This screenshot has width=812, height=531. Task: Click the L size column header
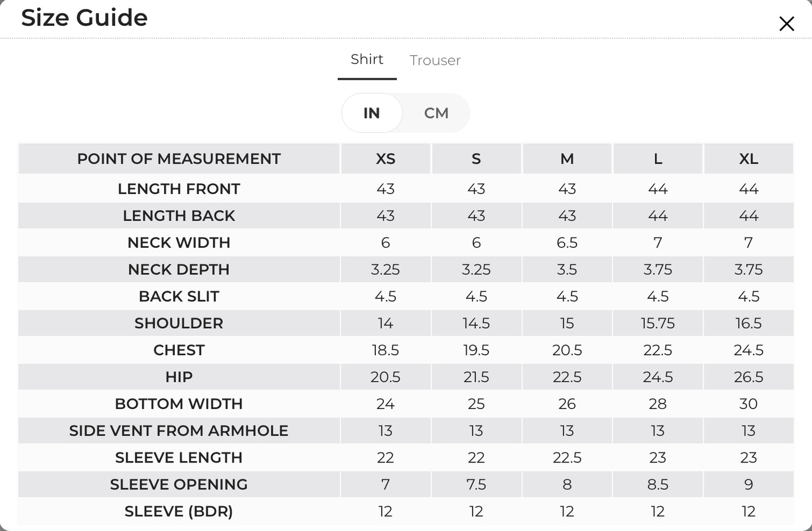click(658, 159)
